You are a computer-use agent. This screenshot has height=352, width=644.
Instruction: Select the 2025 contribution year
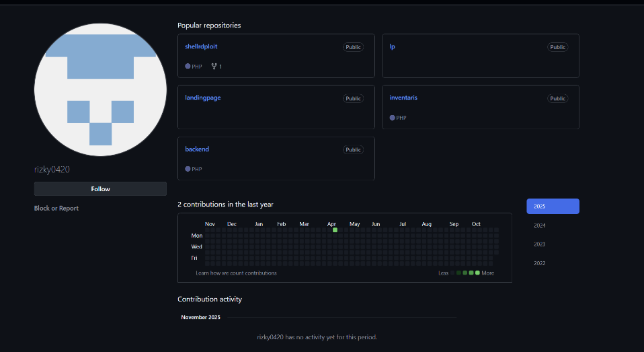point(553,207)
